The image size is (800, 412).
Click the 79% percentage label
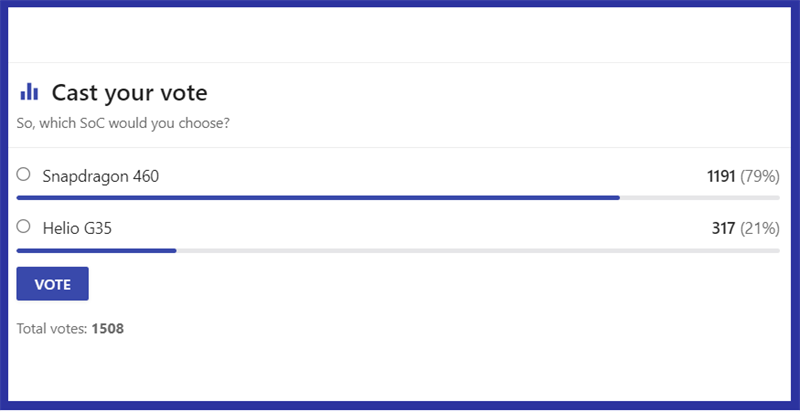point(759,176)
